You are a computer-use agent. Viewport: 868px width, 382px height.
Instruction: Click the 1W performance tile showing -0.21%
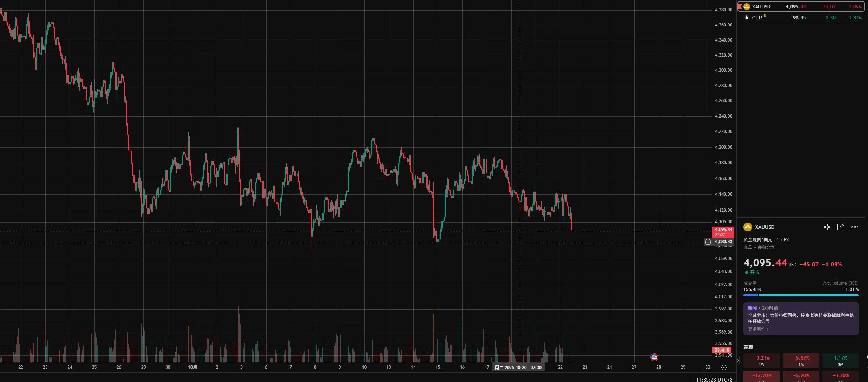coord(761,360)
